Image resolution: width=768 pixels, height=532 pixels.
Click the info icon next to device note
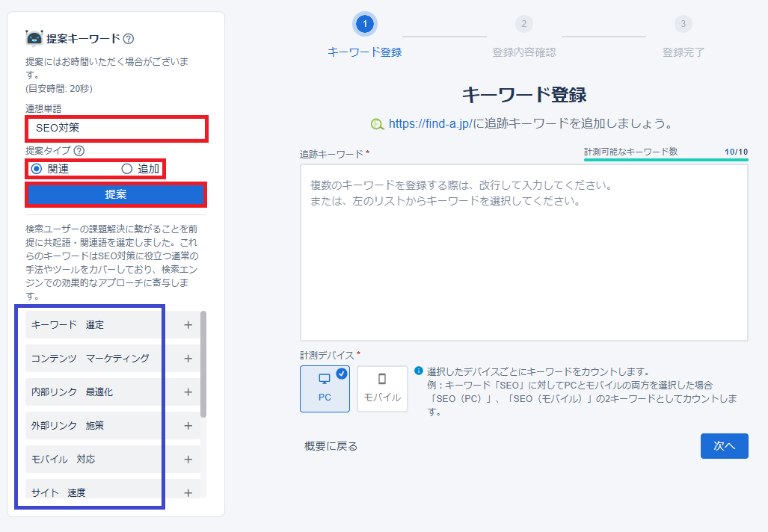pyautogui.click(x=419, y=371)
